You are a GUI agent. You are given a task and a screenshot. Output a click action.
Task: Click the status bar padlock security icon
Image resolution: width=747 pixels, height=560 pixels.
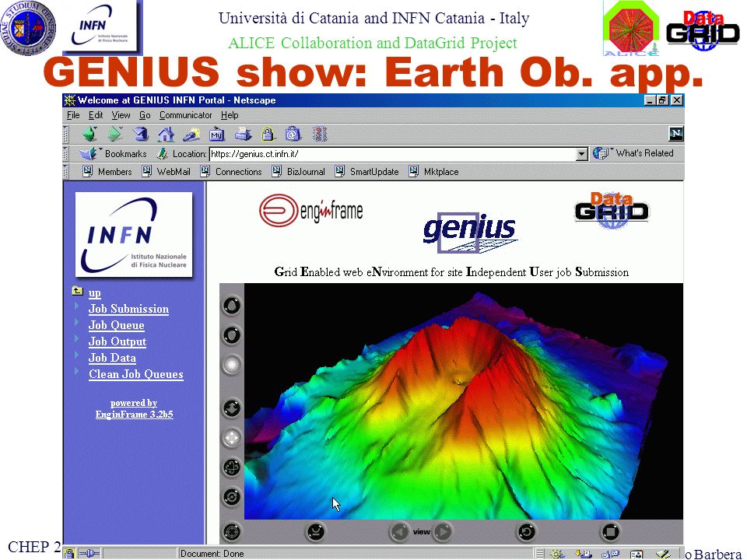[69, 553]
